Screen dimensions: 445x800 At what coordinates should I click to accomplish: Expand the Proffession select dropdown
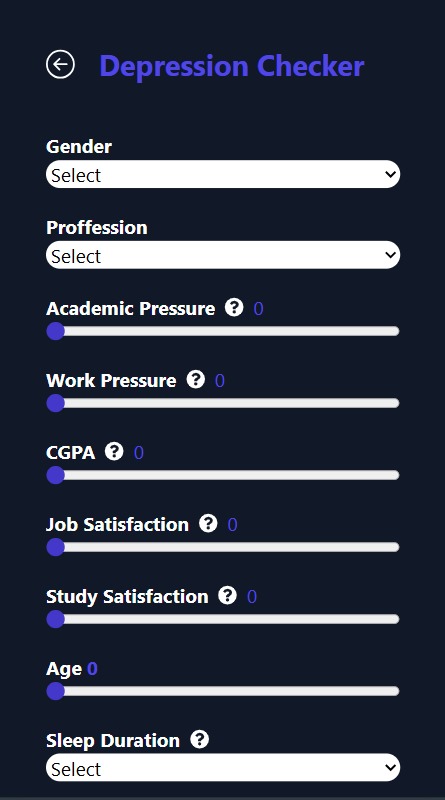[x=223, y=255]
